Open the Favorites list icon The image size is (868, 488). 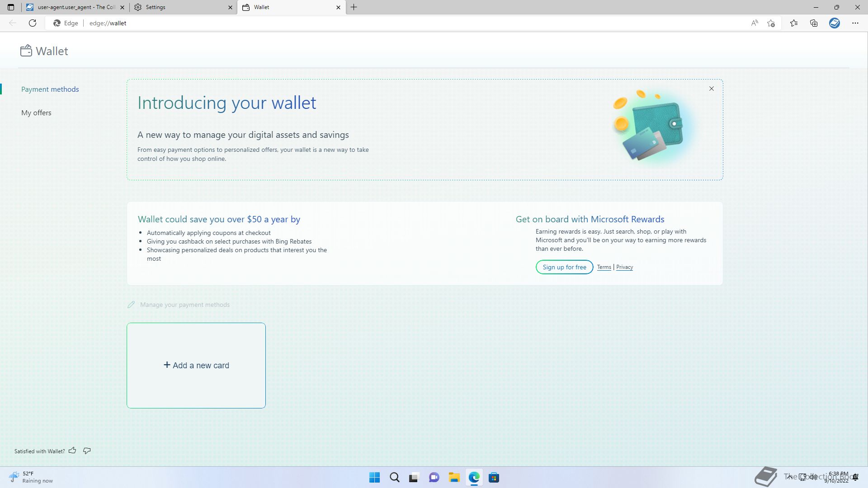point(794,23)
